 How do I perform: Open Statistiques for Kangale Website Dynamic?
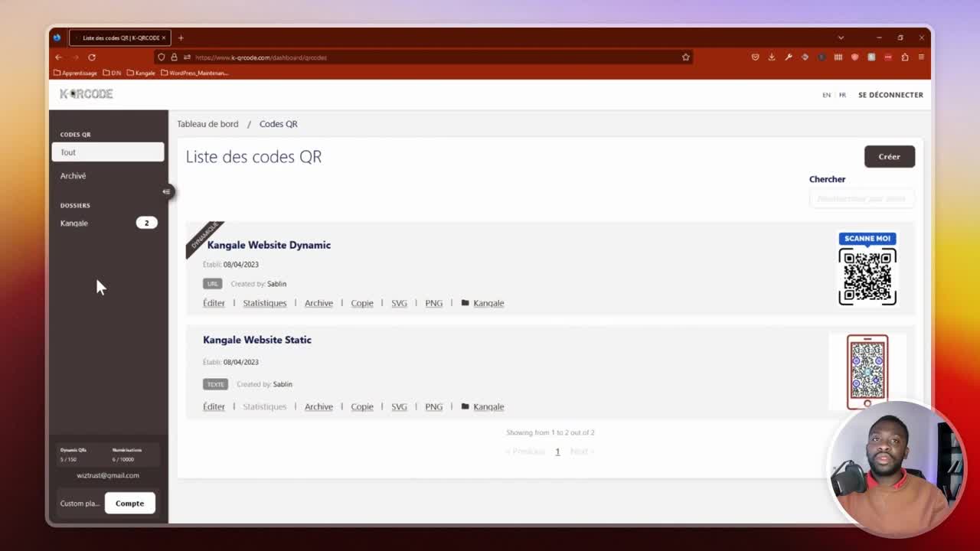[265, 303]
